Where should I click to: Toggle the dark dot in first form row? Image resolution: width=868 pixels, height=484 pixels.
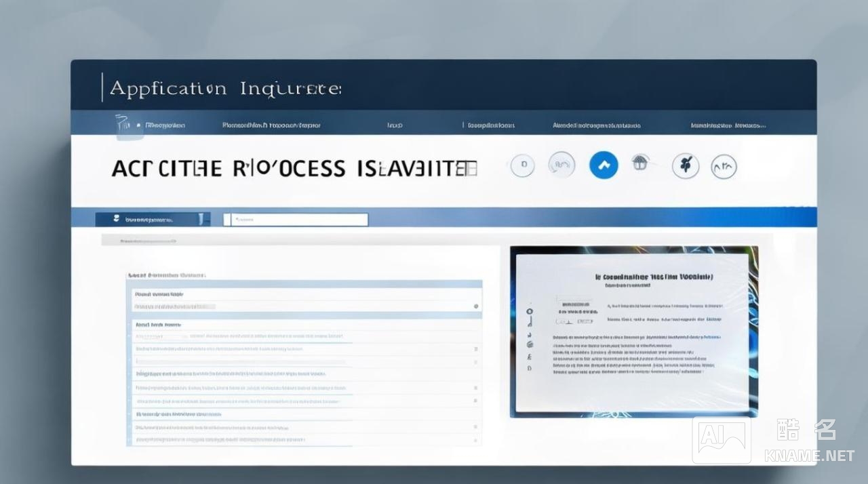[x=476, y=306]
